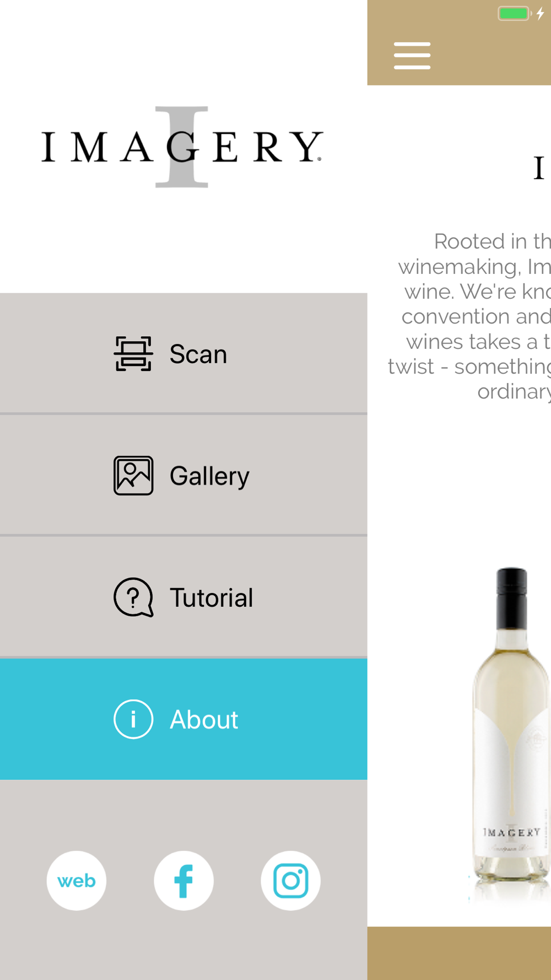Image resolution: width=551 pixels, height=980 pixels.
Task: Open the Tutorial menu item
Action: pos(183,597)
